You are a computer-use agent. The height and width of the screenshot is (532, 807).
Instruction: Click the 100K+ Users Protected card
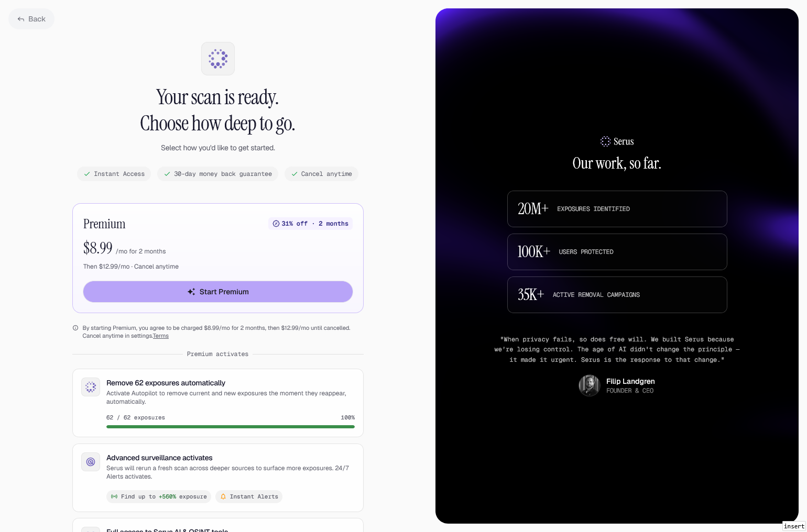coord(617,252)
